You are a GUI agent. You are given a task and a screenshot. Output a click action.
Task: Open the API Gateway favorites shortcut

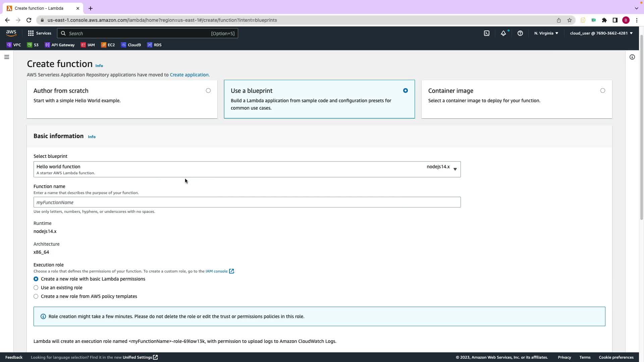[x=60, y=45]
